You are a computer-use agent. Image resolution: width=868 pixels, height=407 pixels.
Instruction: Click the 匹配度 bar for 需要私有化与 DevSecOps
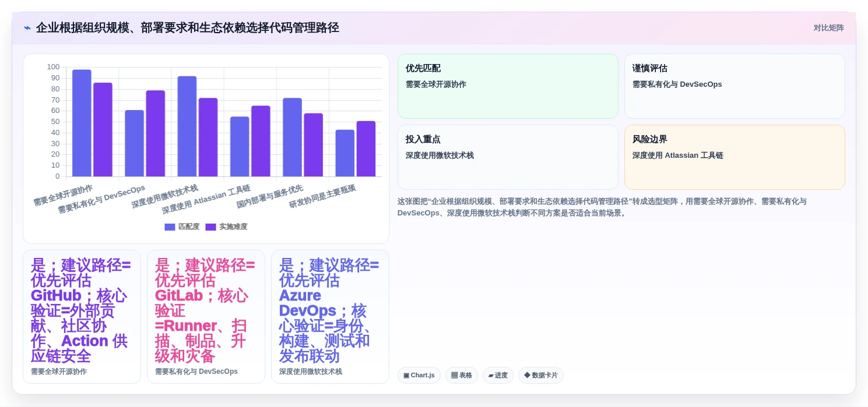135,143
